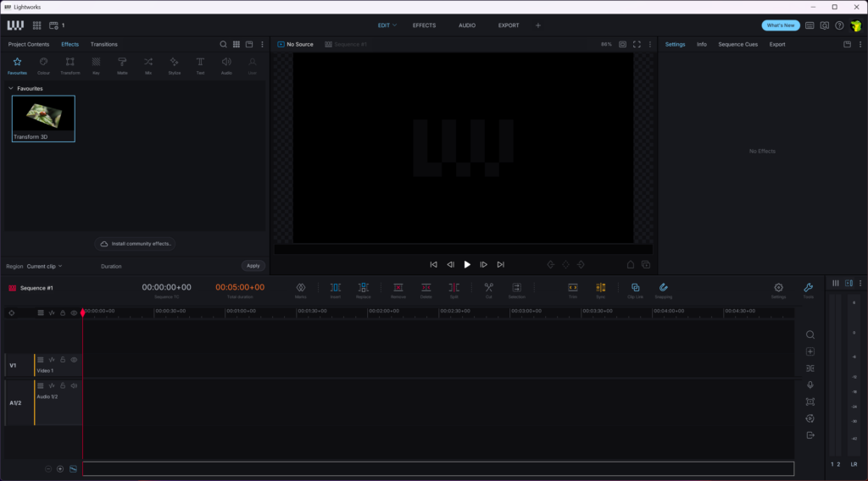
Task: Click the viewer scrub bar
Action: coord(464,249)
